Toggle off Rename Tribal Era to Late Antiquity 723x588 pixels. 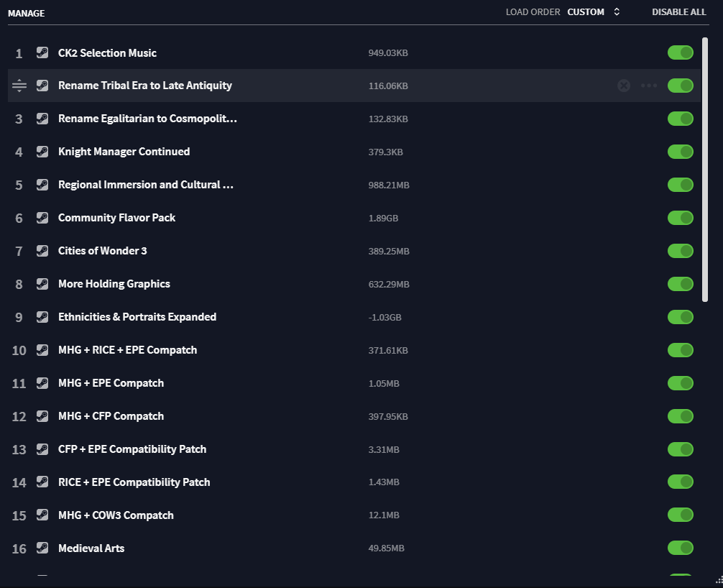680,86
